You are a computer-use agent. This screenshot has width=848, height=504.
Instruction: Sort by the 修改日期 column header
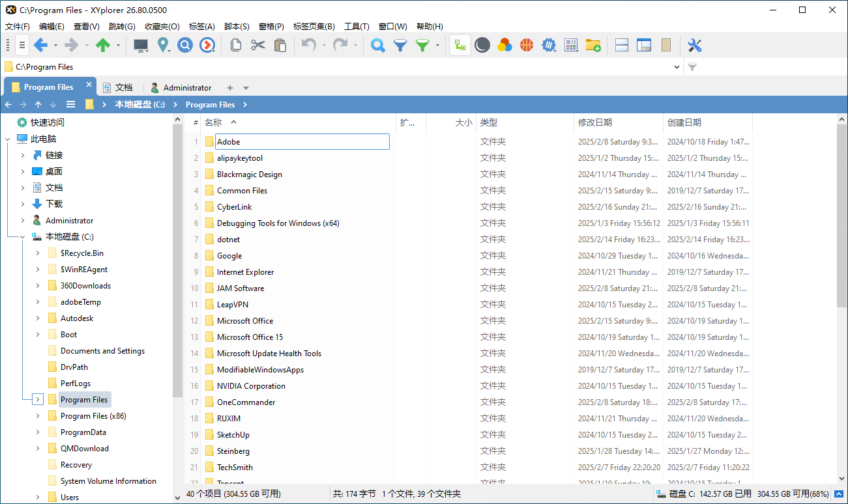pos(594,122)
